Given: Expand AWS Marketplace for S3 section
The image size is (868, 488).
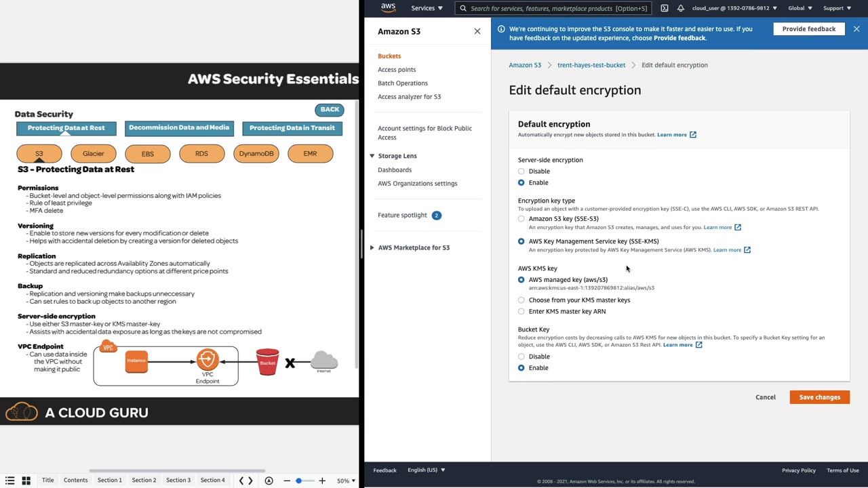Looking at the screenshot, I should 372,247.
